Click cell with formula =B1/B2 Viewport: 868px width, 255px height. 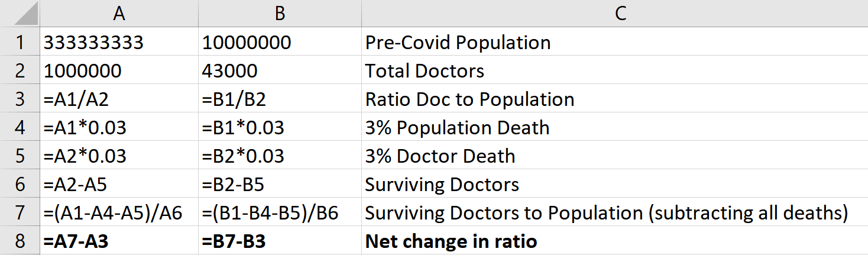coord(280,99)
